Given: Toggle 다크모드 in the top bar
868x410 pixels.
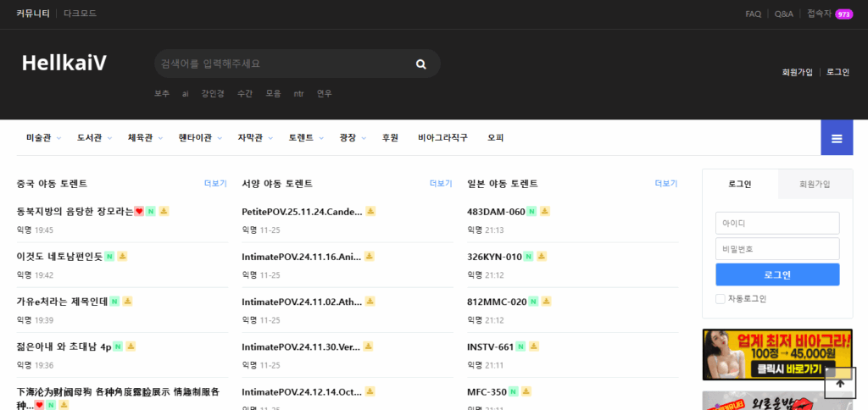Looking at the screenshot, I should click(80, 14).
